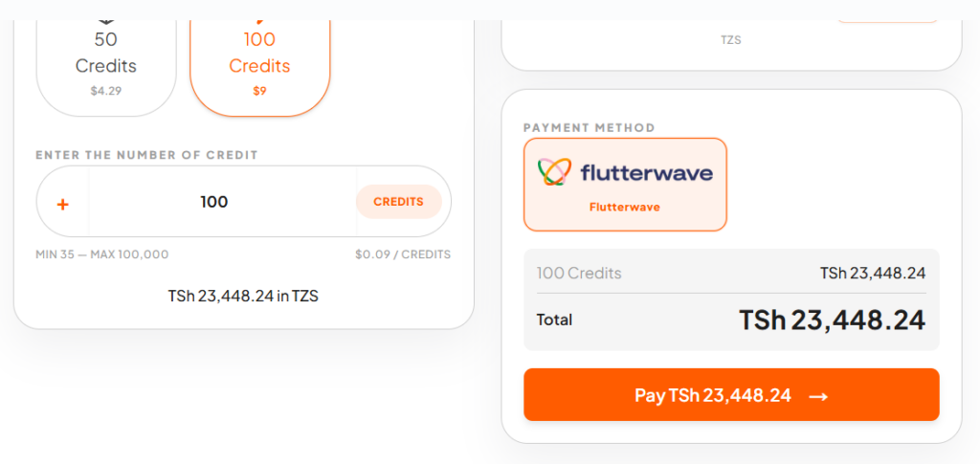Screen dimensions: 980x464
Task: Click the plus icon to add credits
Action: pos(63,203)
